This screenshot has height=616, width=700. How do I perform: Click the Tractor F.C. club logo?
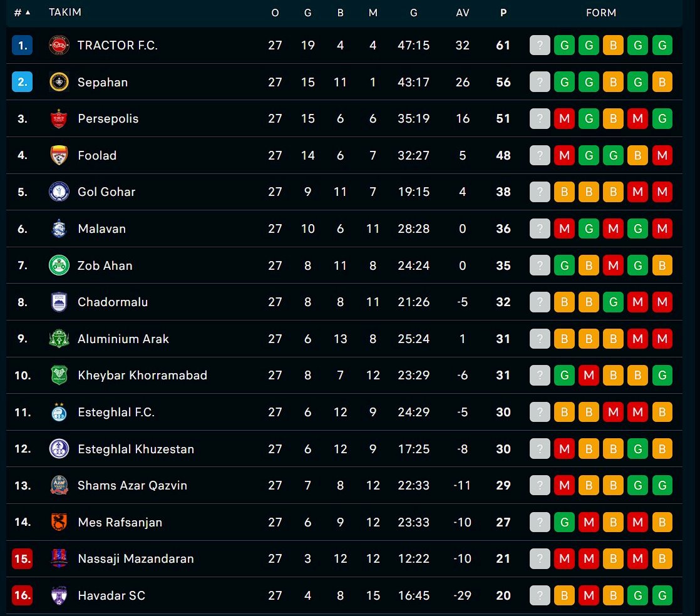click(x=59, y=45)
